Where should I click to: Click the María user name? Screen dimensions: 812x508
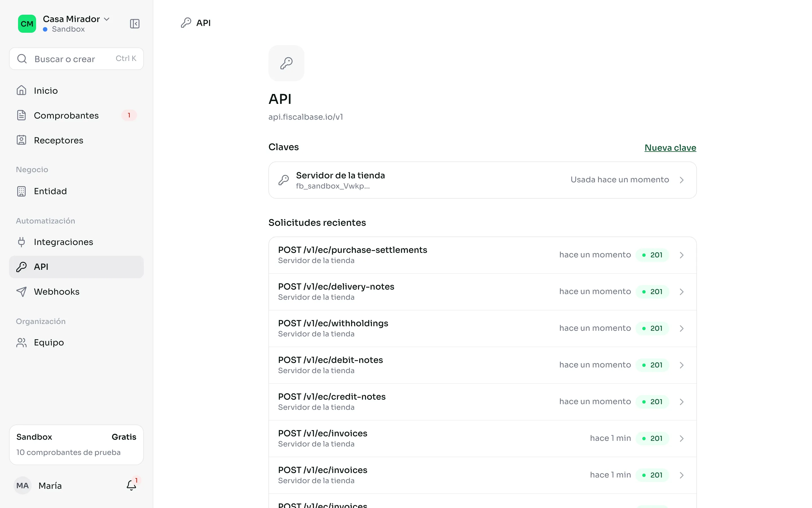[50, 486]
